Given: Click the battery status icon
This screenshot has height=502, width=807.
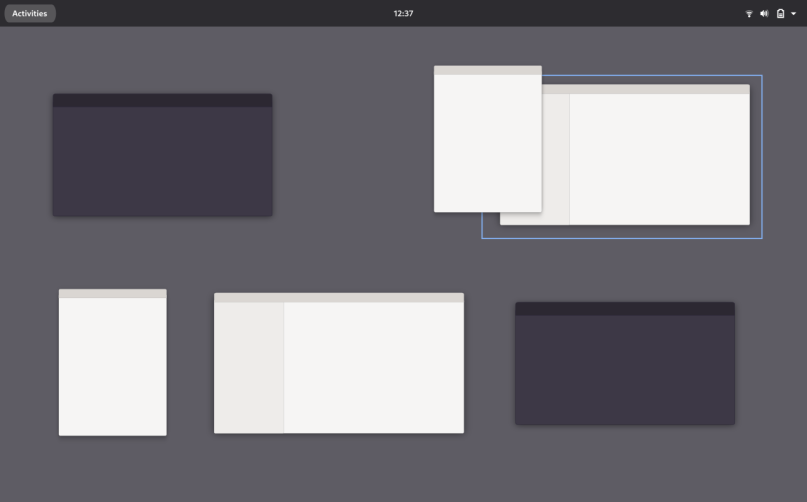Looking at the screenshot, I should point(780,14).
